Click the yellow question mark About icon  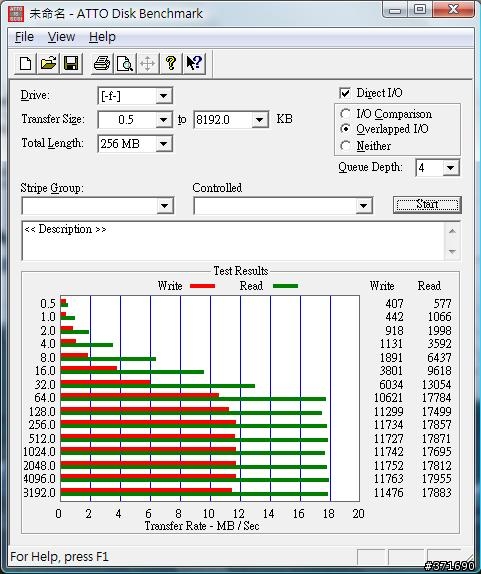pyautogui.click(x=171, y=64)
